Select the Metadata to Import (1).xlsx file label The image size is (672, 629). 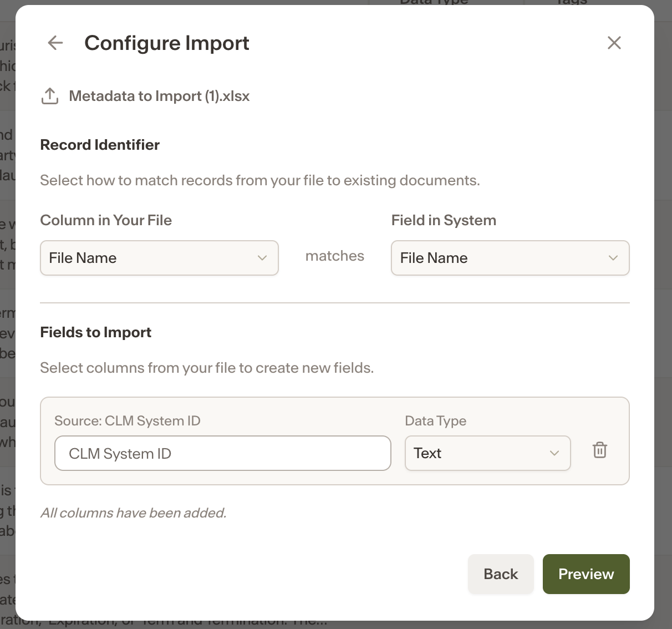pyautogui.click(x=159, y=96)
